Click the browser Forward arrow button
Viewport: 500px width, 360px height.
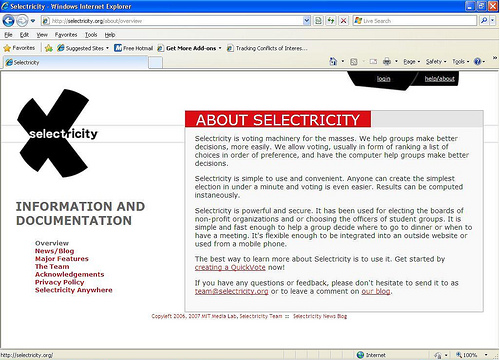click(x=22, y=21)
